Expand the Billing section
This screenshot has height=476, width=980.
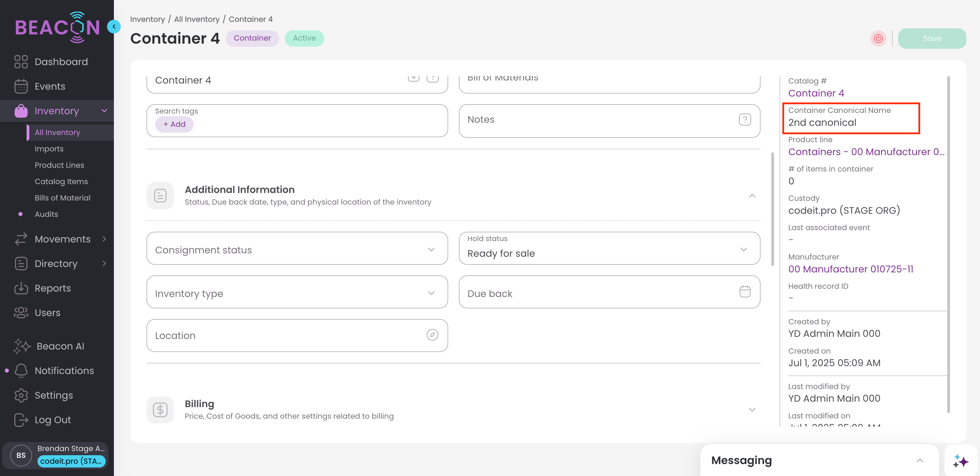752,410
